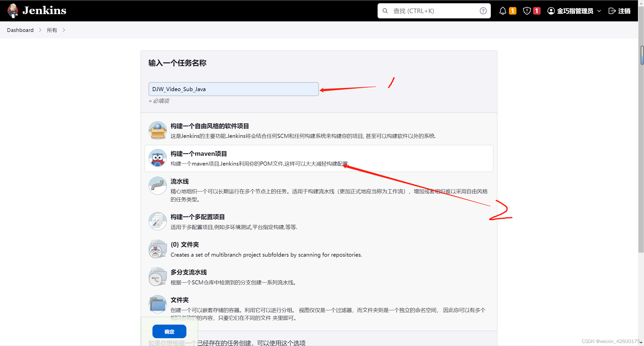The width and height of the screenshot is (644, 346).
Task: Select the 多配置项目 multi-configuration icon
Action: tap(157, 221)
